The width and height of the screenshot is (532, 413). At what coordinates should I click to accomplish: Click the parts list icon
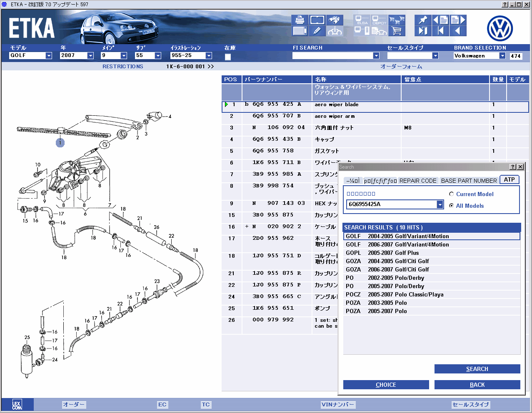(300, 31)
